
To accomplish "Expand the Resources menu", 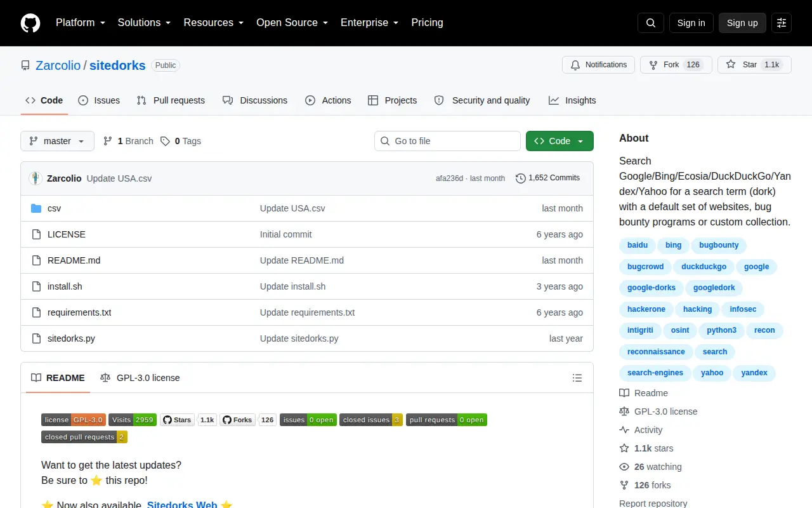I will [x=214, y=23].
